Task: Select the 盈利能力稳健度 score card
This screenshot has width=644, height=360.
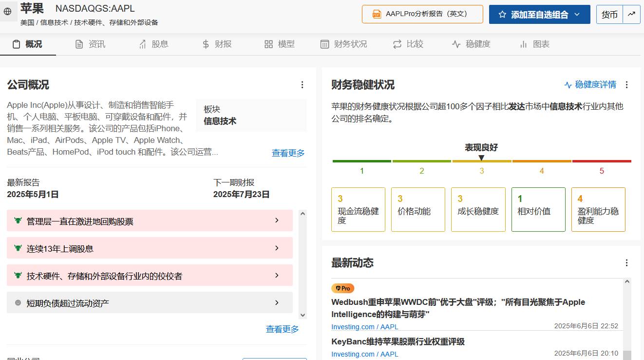Action: (598, 209)
